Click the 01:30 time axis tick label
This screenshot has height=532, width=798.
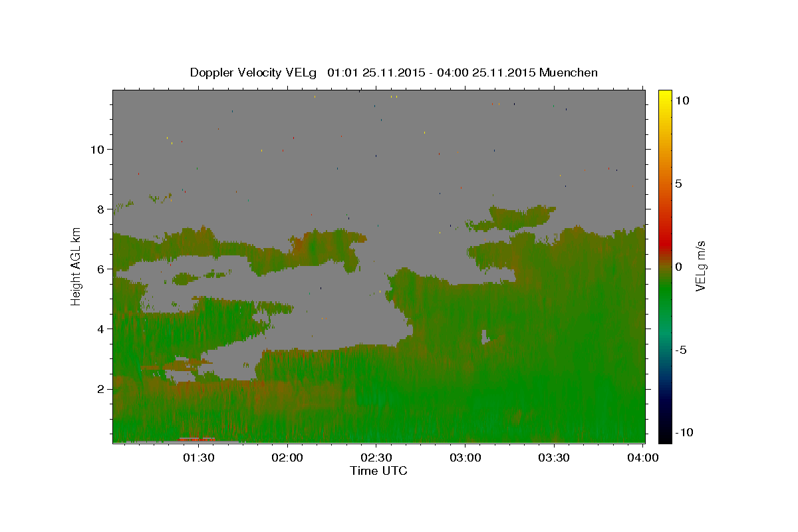pos(198,458)
